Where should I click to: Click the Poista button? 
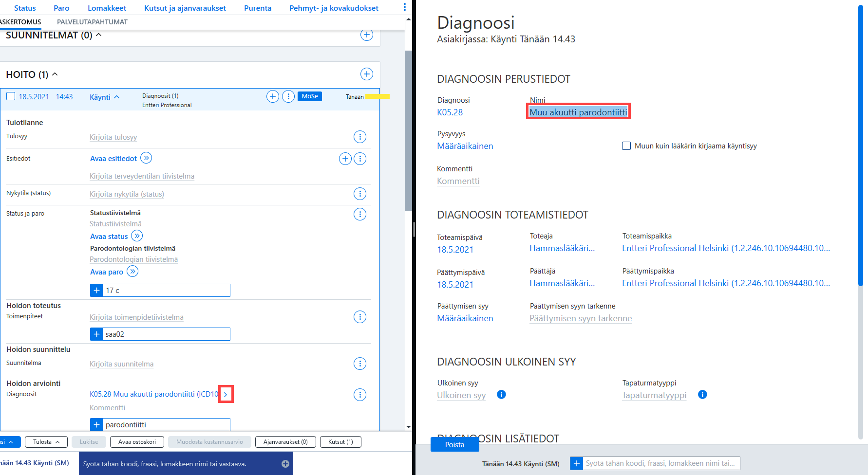454,444
